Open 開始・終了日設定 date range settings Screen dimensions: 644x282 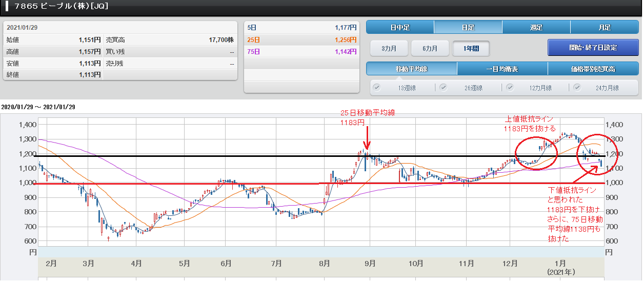pyautogui.click(x=593, y=48)
